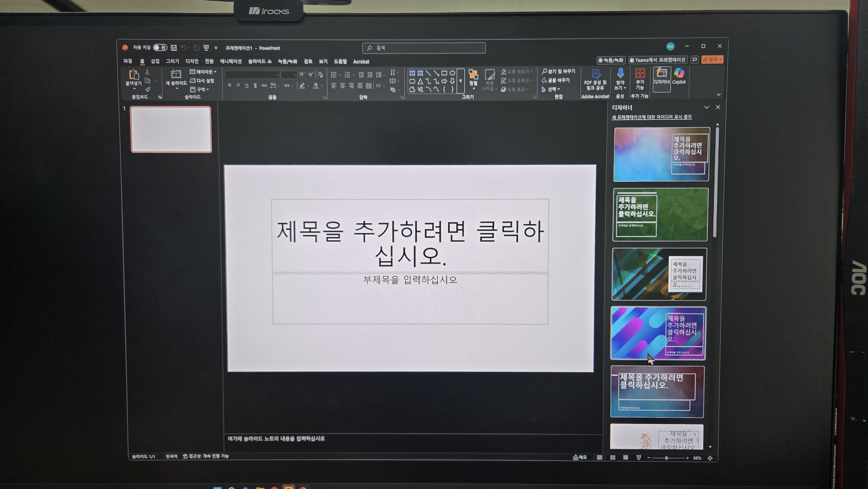Click the Text Shadow (S) icon
Image resolution: width=868 pixels, height=489 pixels.
coord(255,86)
